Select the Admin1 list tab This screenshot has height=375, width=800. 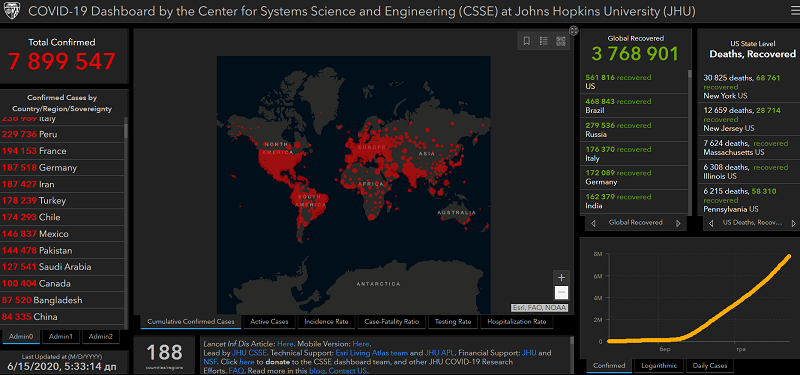pos(61,337)
